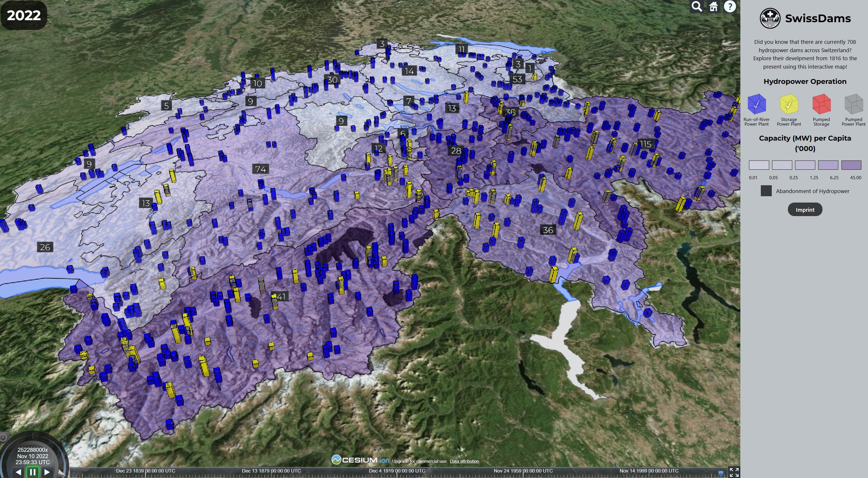Click the legend value 1.25

814,177
